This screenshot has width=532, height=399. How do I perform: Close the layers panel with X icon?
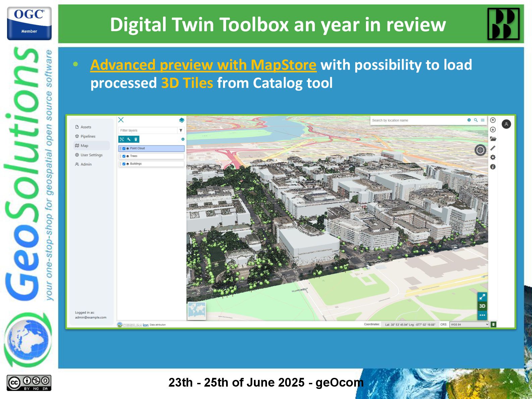coord(121,120)
